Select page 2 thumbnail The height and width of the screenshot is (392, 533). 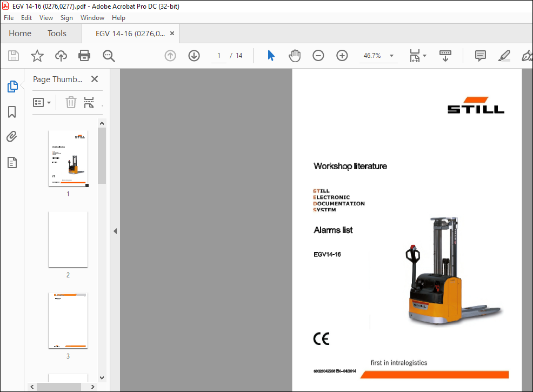tap(68, 240)
